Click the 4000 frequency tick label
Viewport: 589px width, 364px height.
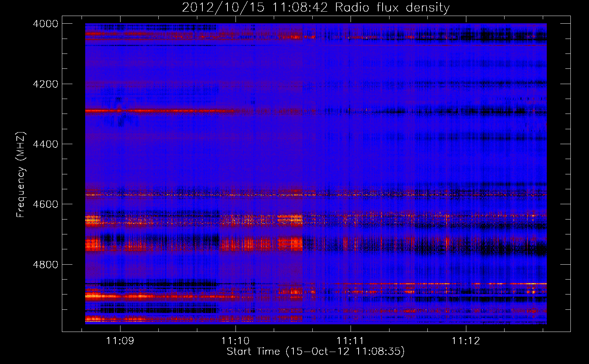(46, 24)
